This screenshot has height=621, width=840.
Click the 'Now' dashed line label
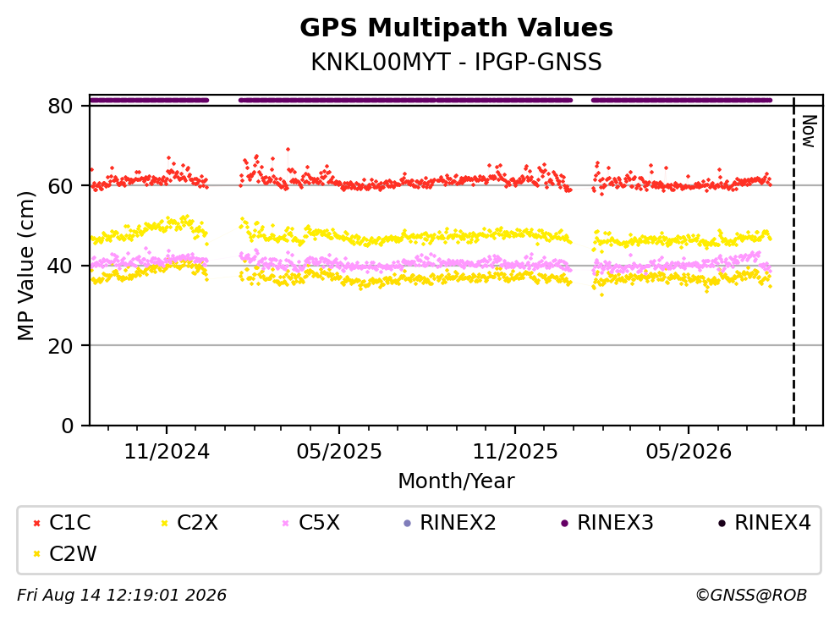point(809,131)
